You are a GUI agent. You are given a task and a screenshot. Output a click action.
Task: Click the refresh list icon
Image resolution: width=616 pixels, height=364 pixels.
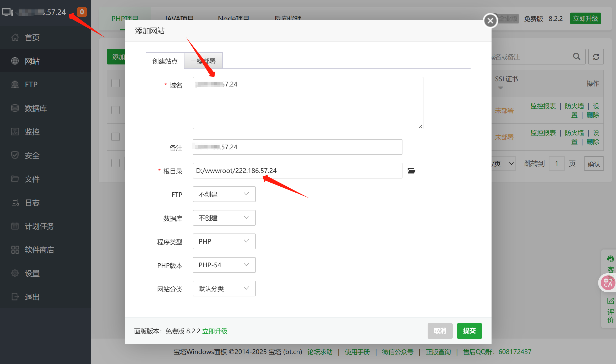coord(596,57)
